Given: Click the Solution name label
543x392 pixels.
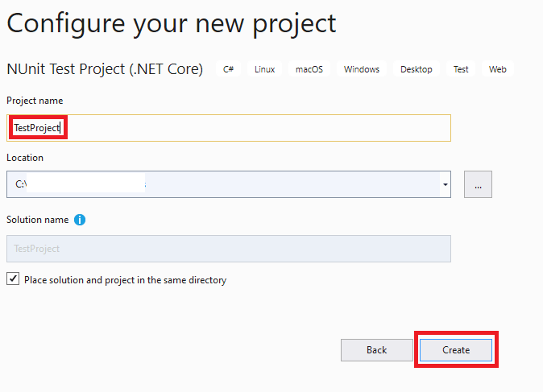Looking at the screenshot, I should tap(37, 220).
